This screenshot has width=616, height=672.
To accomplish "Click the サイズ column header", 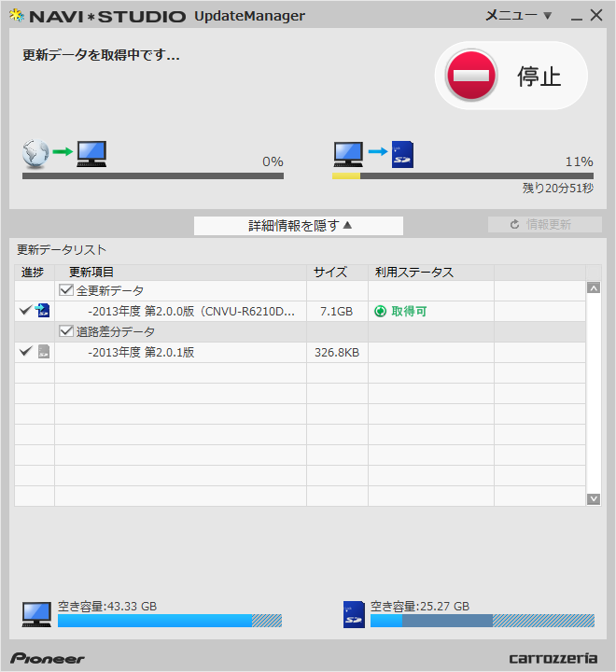I will tap(337, 273).
